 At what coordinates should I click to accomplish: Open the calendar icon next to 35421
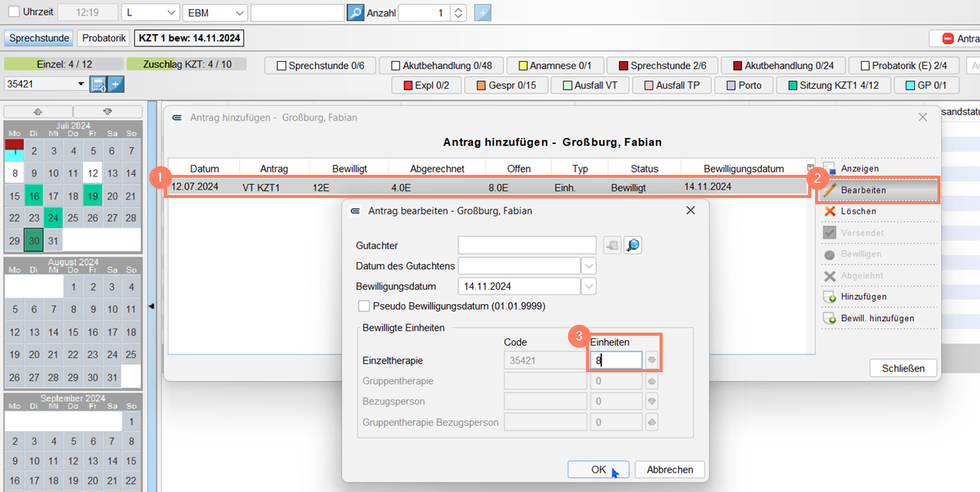click(98, 84)
